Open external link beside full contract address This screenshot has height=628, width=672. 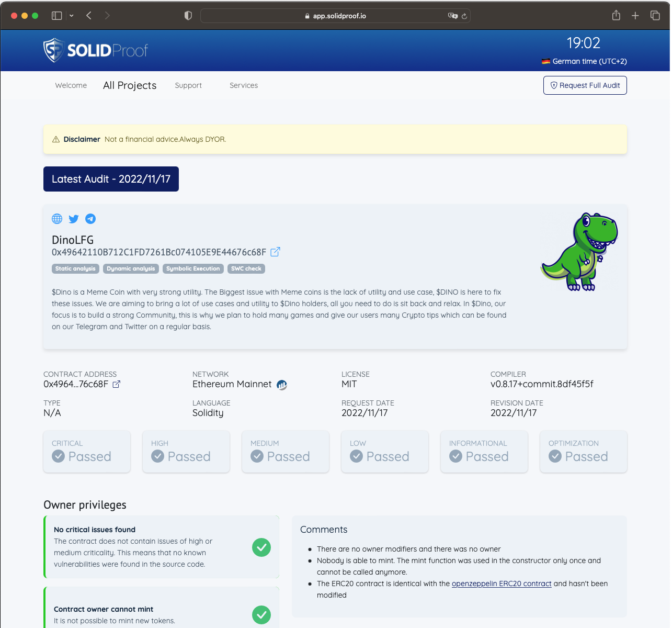(x=275, y=252)
